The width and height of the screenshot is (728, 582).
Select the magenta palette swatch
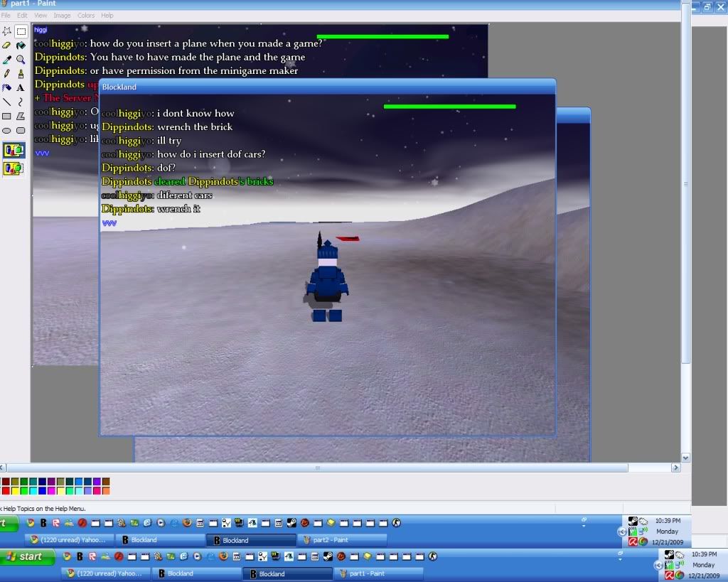[51, 490]
